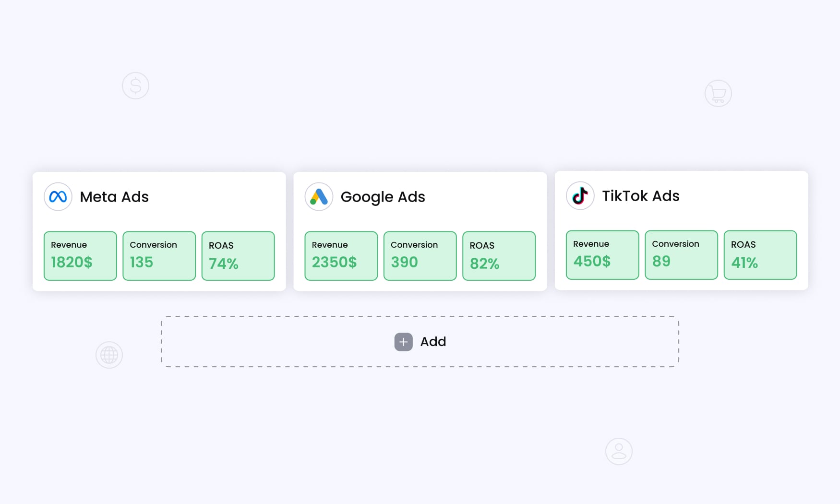840x504 pixels.
Task: Select TikTok Ads Revenue 450$ tile
Action: click(x=602, y=255)
